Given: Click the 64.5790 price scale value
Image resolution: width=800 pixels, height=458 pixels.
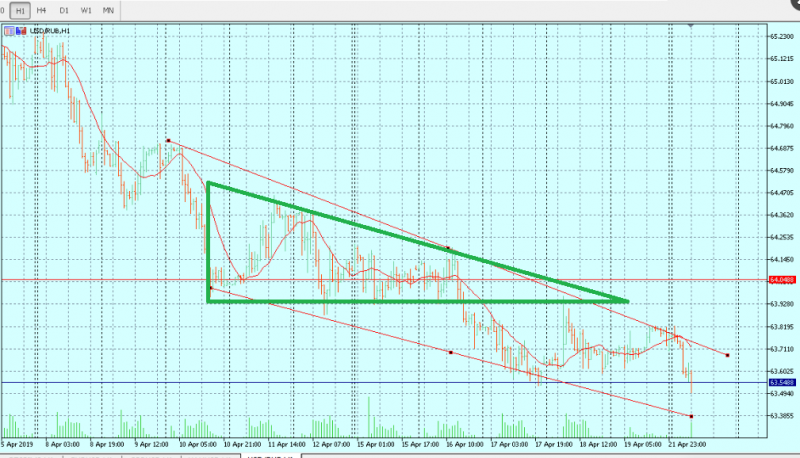Looking at the screenshot, I should (782, 170).
